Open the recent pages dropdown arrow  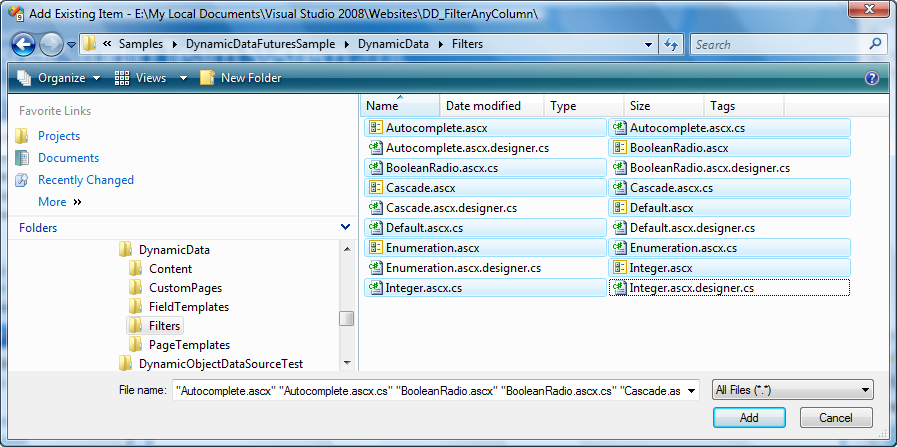(x=72, y=45)
